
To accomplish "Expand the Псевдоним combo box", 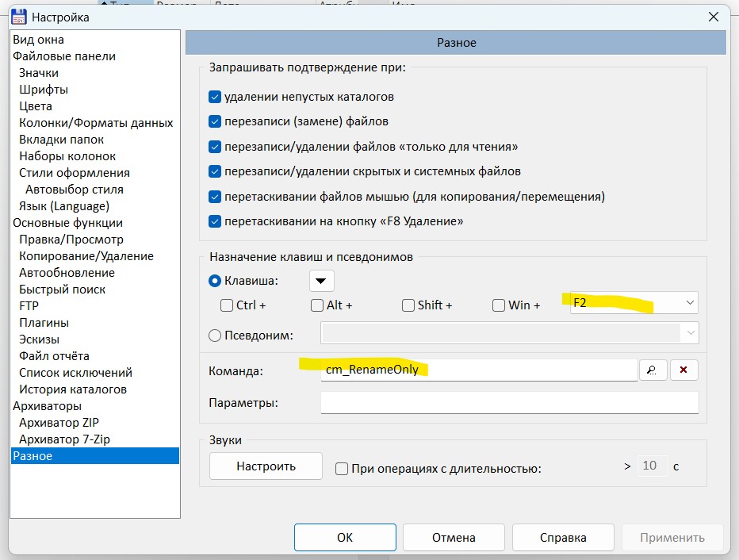I will click(x=689, y=333).
